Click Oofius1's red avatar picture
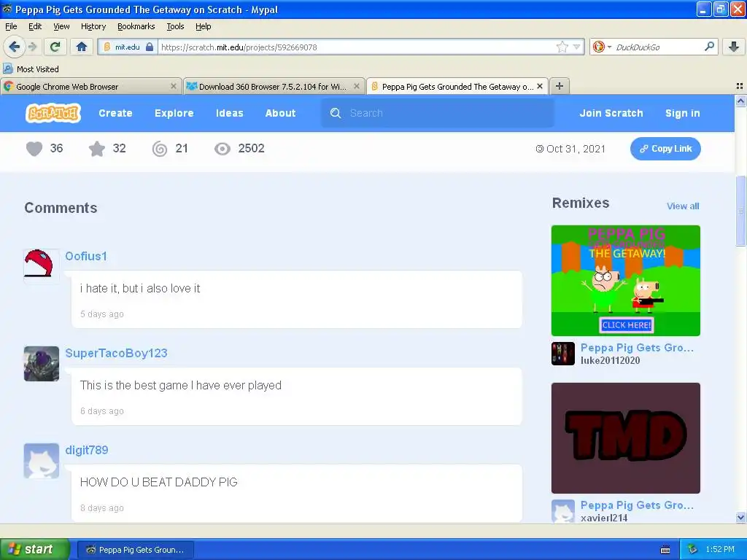Image resolution: width=747 pixels, height=560 pixels. click(42, 266)
